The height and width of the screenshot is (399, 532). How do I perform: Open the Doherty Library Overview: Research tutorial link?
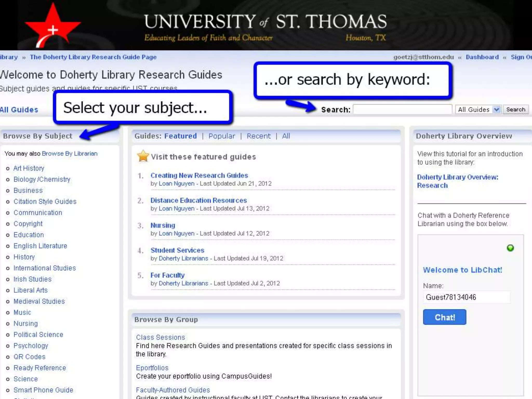458,181
